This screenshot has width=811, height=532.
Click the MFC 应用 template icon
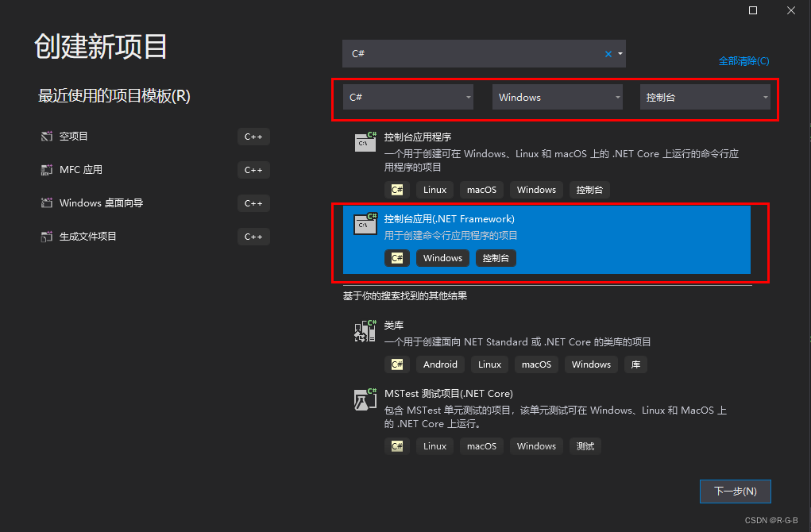(47, 170)
